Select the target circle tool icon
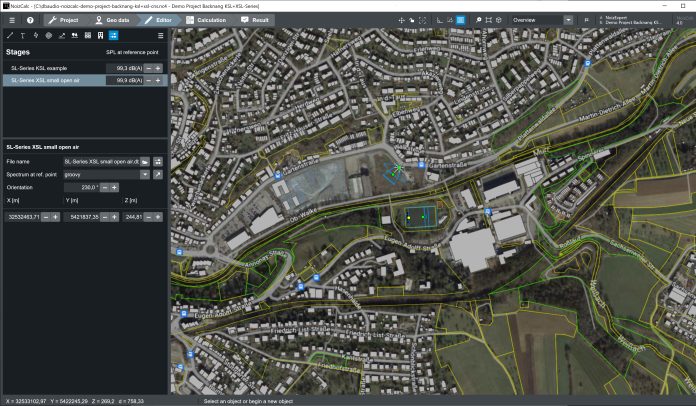 (x=49, y=36)
